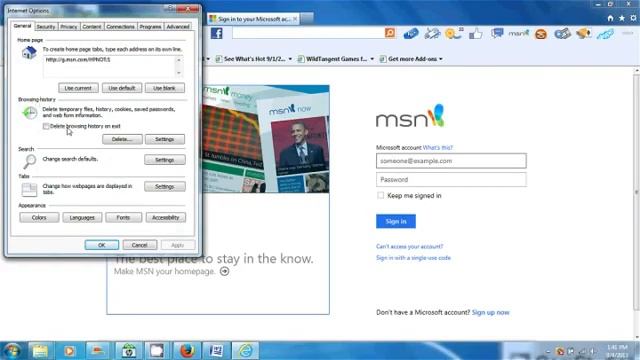Screen dimensions: 640x360
Task: Click What's this? link
Action: [438, 148]
